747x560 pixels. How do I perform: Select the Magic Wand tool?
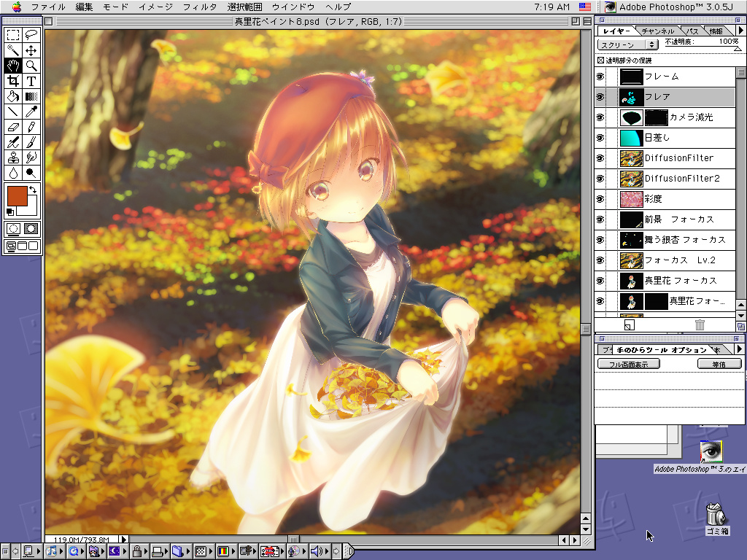click(x=13, y=50)
